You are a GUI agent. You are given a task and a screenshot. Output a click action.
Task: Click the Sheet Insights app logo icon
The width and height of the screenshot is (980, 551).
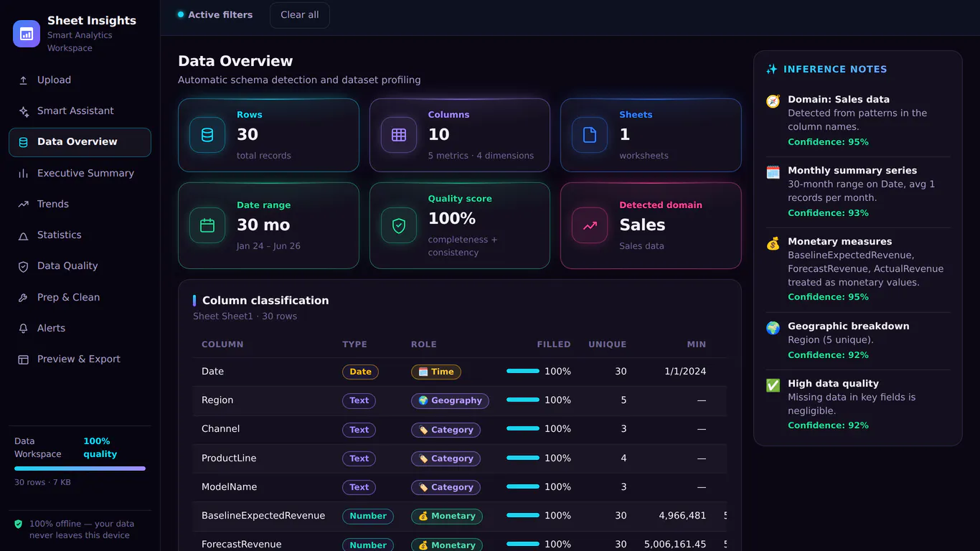click(27, 34)
